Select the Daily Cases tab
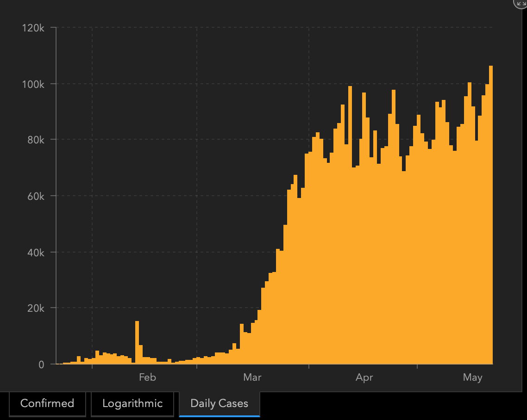This screenshot has height=420, width=527. click(219, 403)
